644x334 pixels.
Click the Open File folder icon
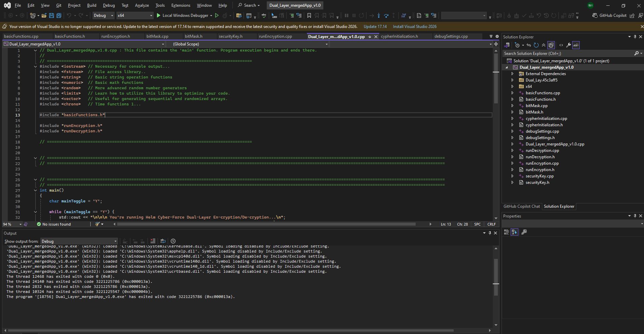44,15
